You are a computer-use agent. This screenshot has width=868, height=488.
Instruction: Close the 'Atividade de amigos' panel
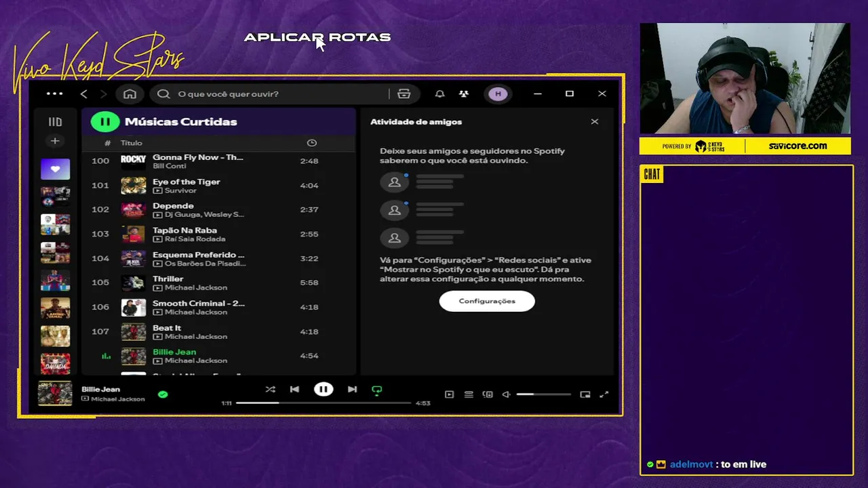tap(595, 122)
